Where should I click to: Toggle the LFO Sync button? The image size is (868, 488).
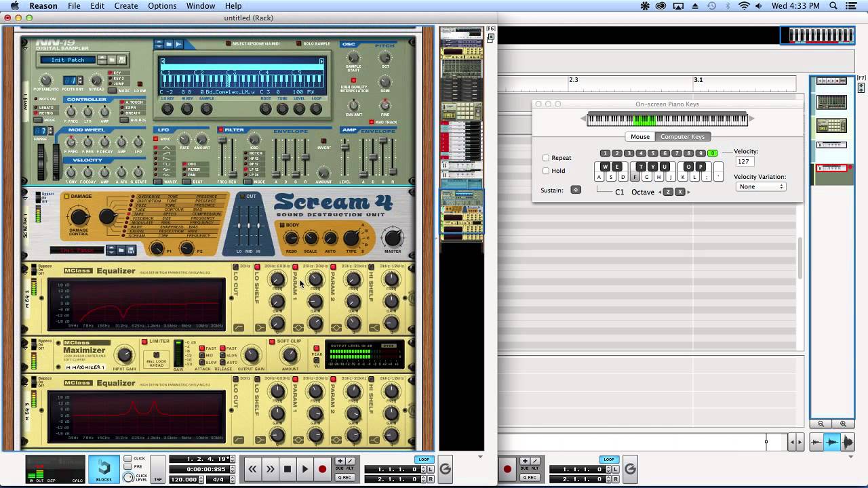(157, 139)
